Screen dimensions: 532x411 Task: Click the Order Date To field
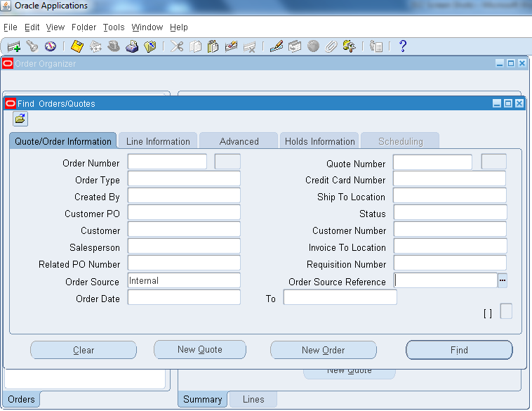point(340,298)
